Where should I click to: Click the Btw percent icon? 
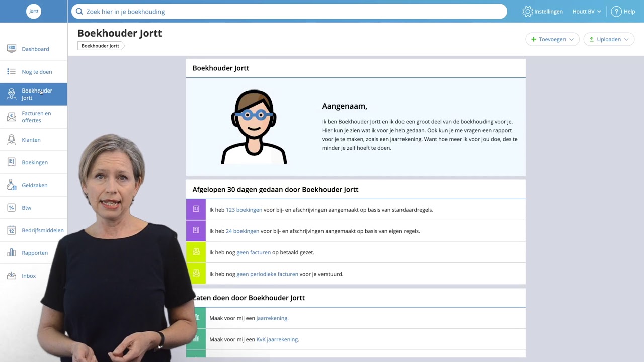[11, 207]
